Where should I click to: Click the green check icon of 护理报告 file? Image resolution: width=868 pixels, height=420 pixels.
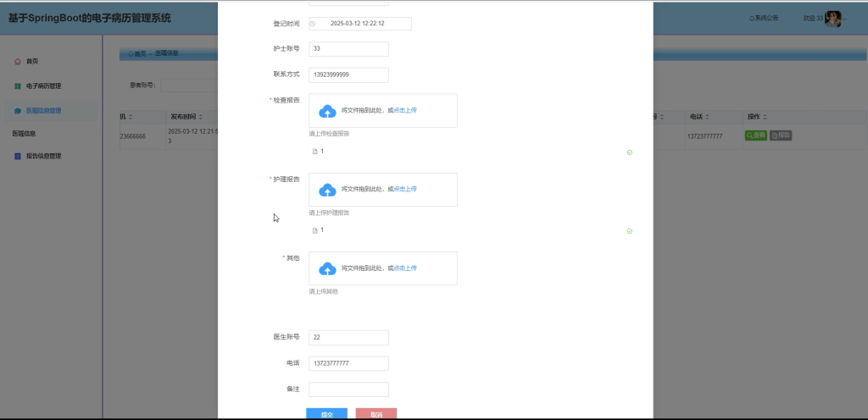click(630, 231)
